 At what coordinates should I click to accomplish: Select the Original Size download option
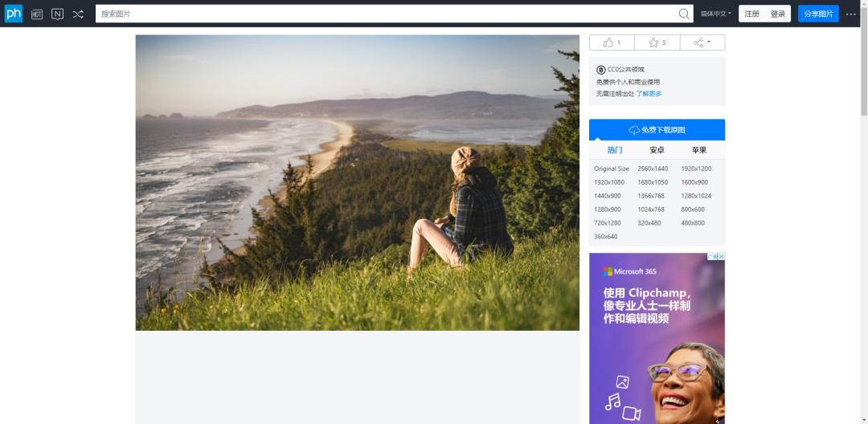coord(611,169)
